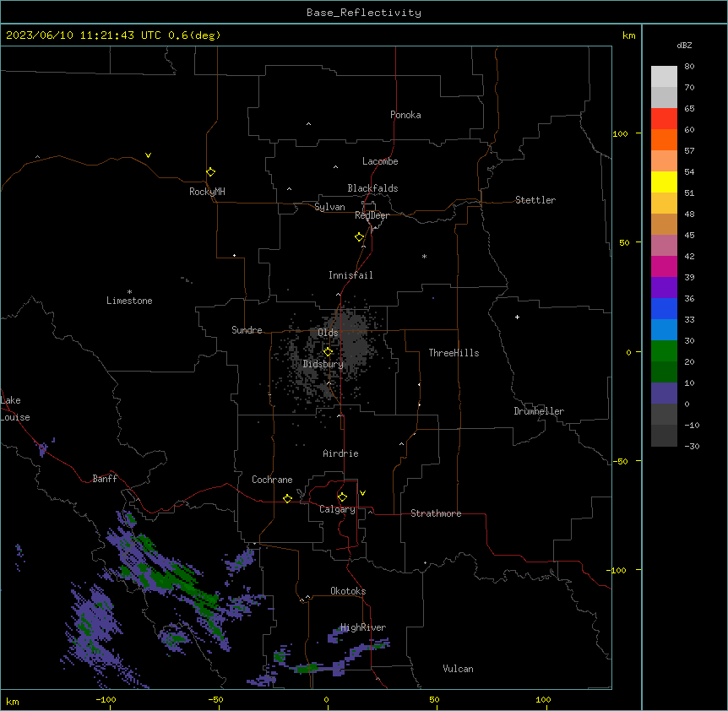Click the yellow V marker east of Calgary
Viewport: 728px width, 711px height.
pyautogui.click(x=362, y=493)
